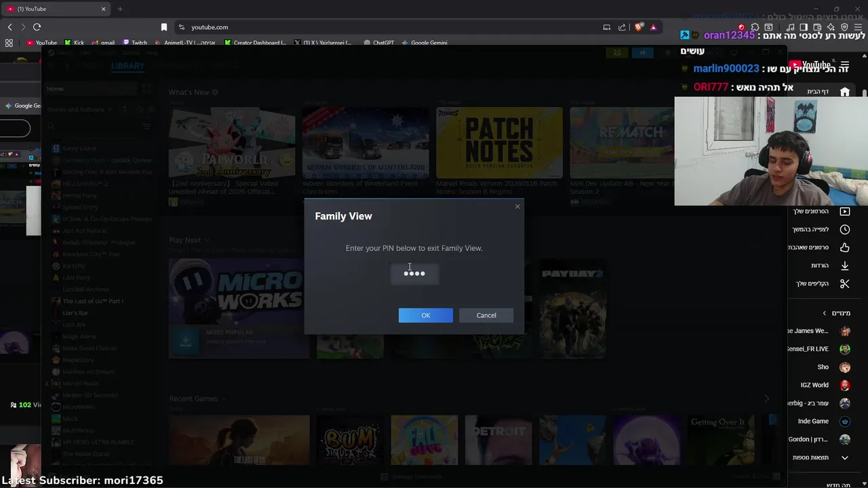868x488 pixels.
Task: Focus the Family View PIN field
Action: [414, 274]
